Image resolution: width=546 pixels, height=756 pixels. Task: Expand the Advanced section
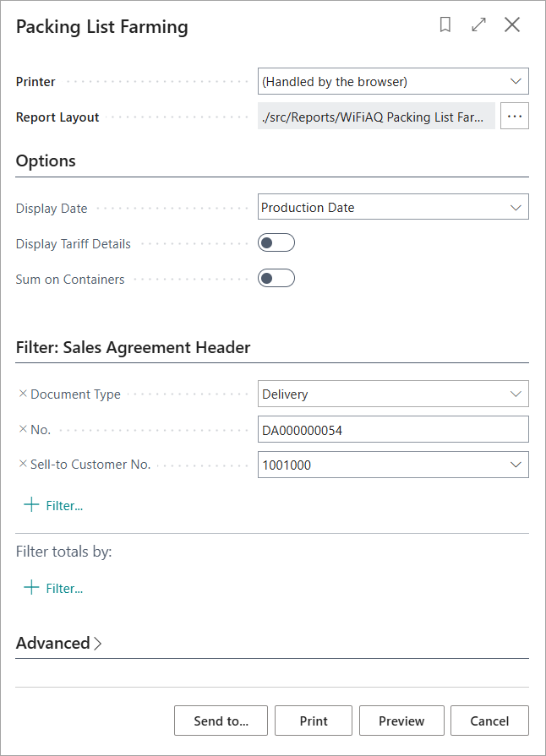(58, 643)
